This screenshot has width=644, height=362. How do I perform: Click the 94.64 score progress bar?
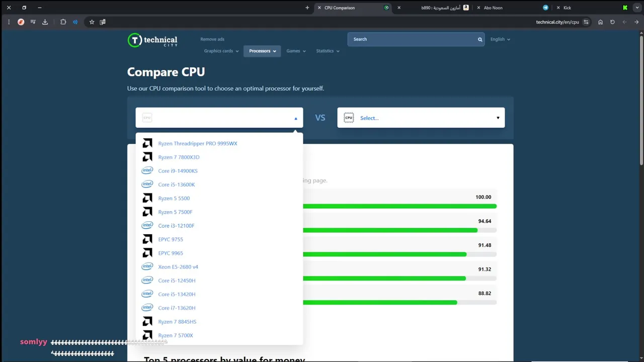(399, 230)
